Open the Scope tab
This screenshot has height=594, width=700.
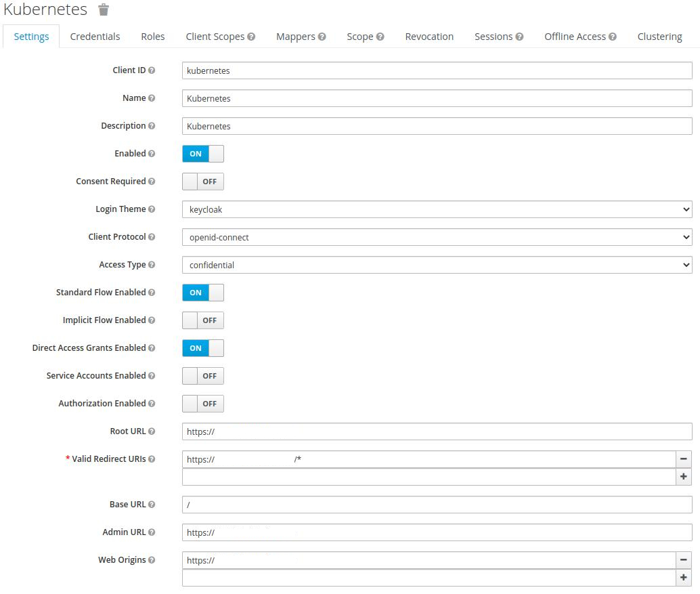[x=360, y=37]
